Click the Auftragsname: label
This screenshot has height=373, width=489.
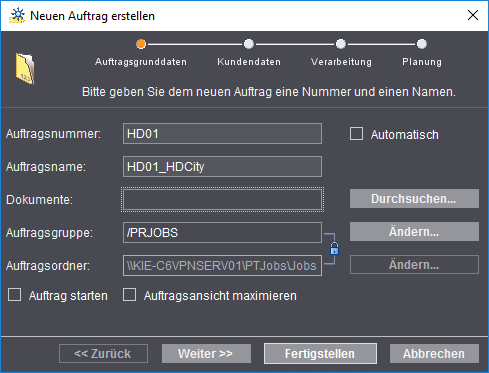pyautogui.click(x=46, y=167)
